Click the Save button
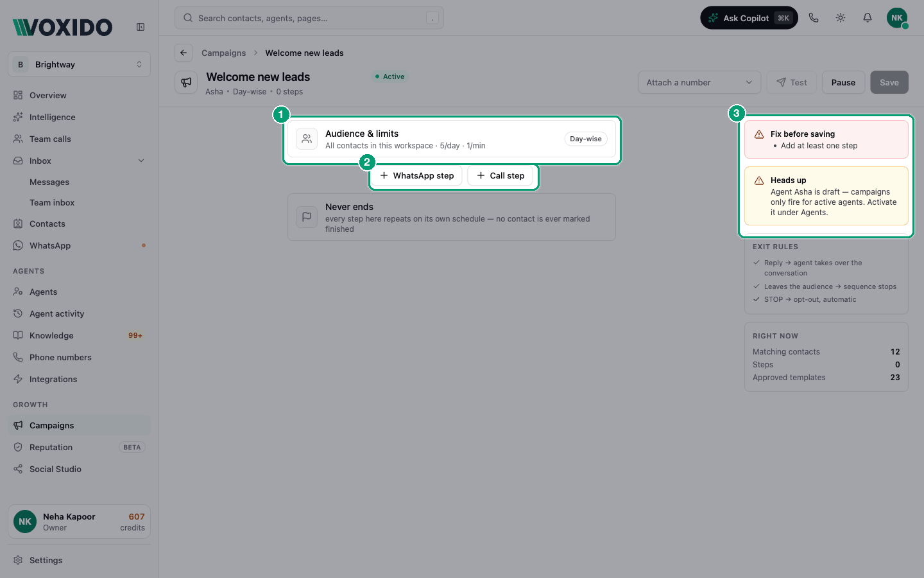924x578 pixels. point(889,82)
